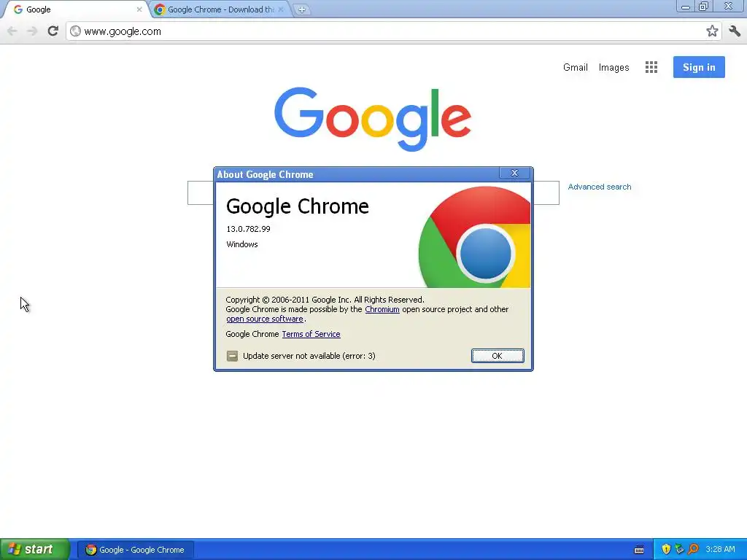Click the copyright 2006-2011 Google Inc. text

click(325, 300)
